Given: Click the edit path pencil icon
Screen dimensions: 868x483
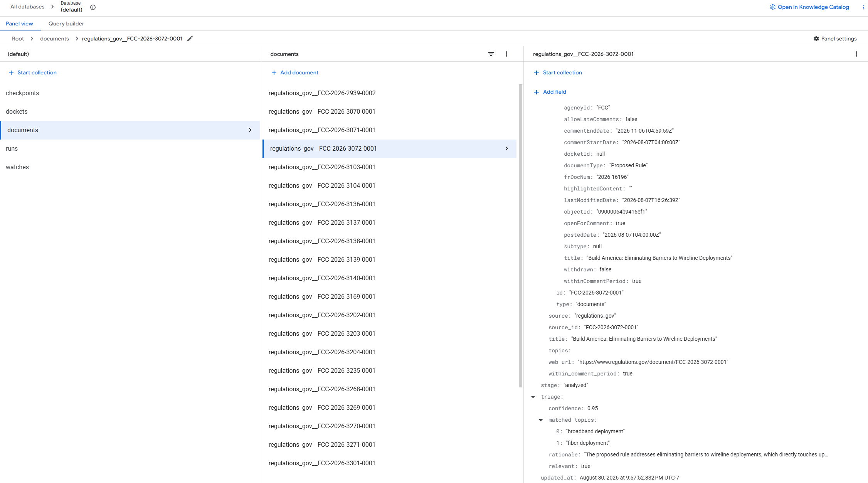Looking at the screenshot, I should tap(190, 39).
